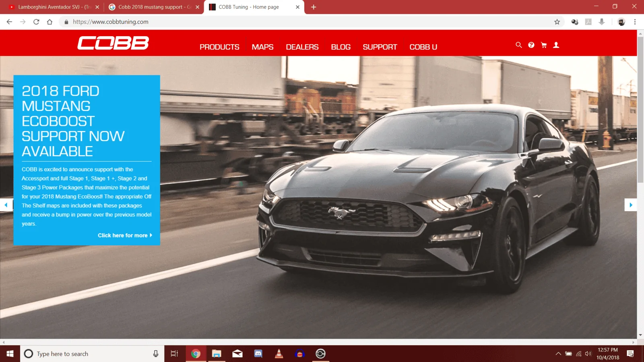Close the Cobb 2018 mustang support tab
The height and width of the screenshot is (362, 644).
pyautogui.click(x=197, y=7)
